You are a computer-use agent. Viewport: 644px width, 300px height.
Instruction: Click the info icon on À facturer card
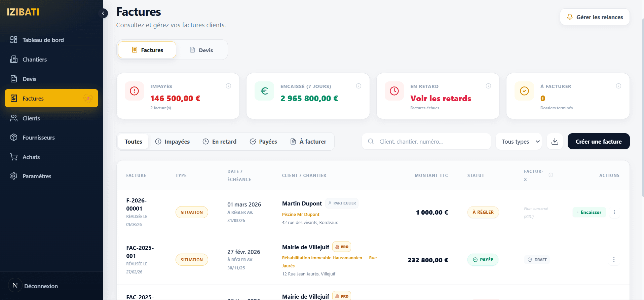coord(618,86)
